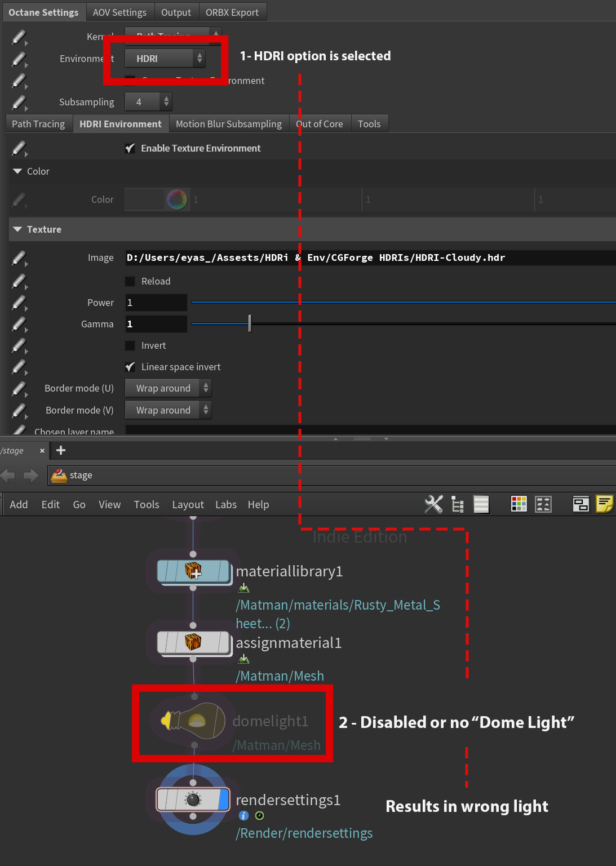Click the pencil action icon beside Power
This screenshot has width=616, height=866.
(x=19, y=303)
